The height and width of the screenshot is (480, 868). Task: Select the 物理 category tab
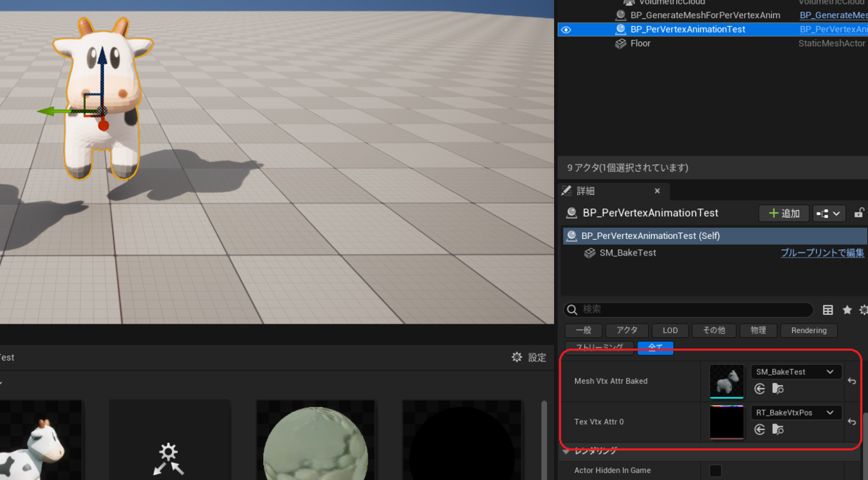tap(758, 330)
